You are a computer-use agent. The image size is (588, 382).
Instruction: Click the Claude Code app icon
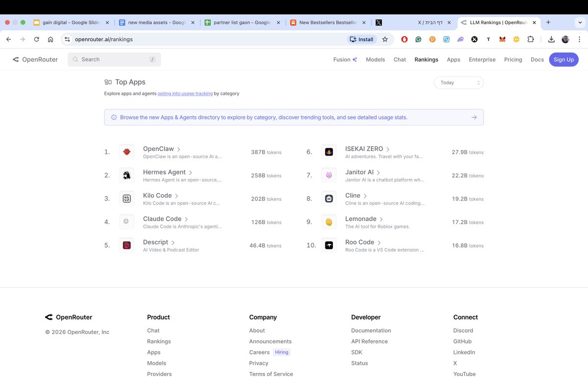(x=126, y=222)
